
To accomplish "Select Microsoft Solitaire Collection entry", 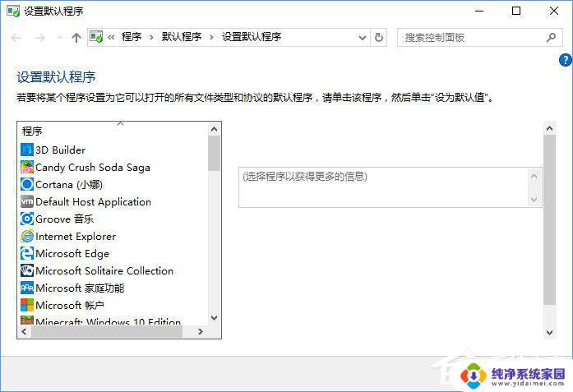I will tap(104, 270).
